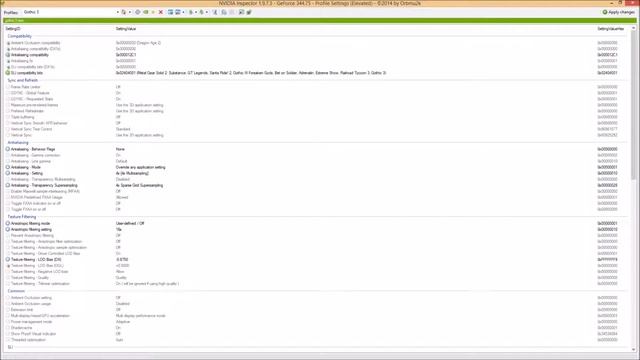The height and width of the screenshot is (360, 640).
Task: Click the export profiles toolbar icon
Action: (x=191, y=12)
